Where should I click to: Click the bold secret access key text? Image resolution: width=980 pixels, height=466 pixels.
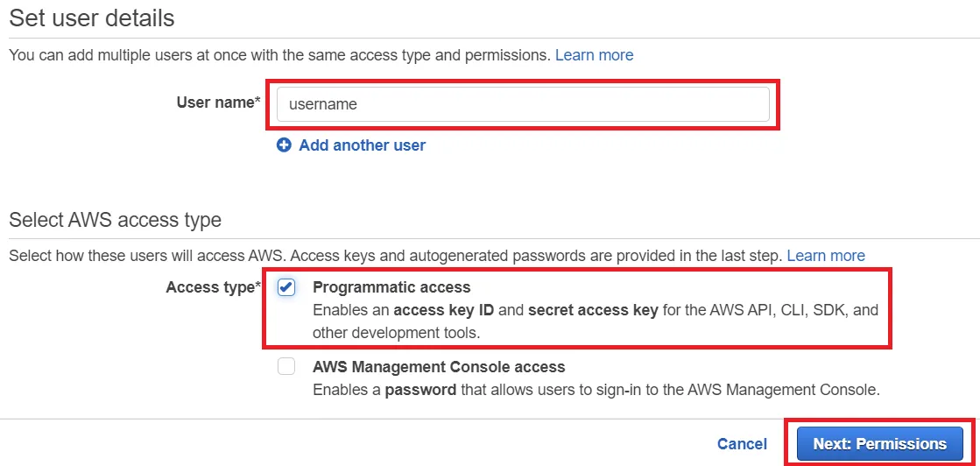[592, 310]
